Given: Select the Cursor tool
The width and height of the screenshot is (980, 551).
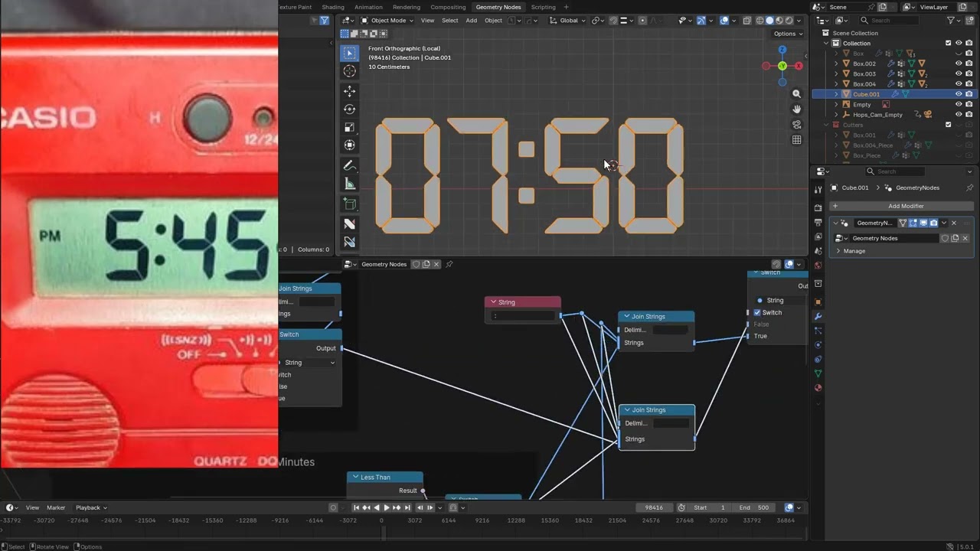Looking at the screenshot, I should [350, 71].
